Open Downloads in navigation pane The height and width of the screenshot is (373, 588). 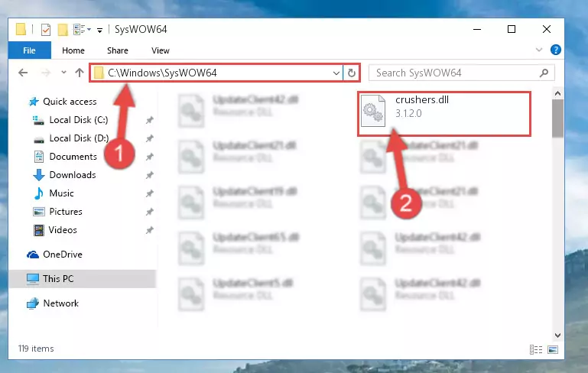click(x=73, y=175)
